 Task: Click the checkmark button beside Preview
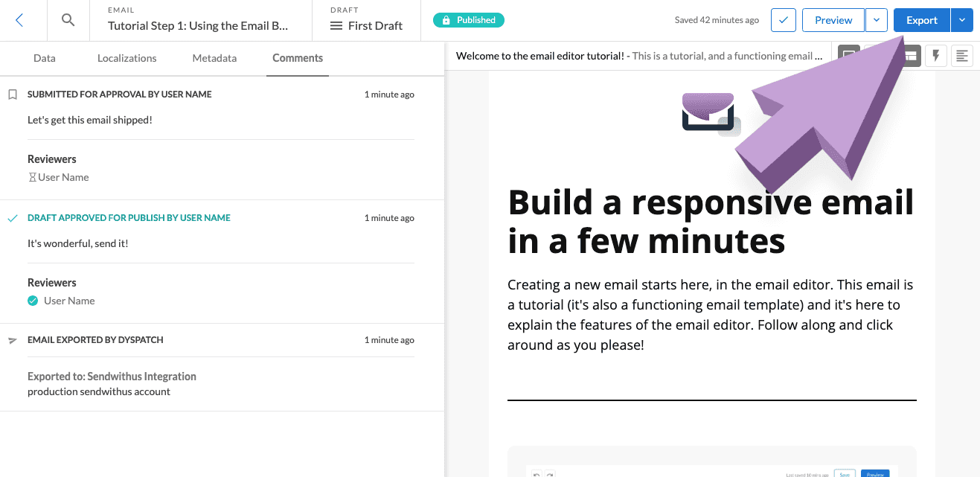783,20
